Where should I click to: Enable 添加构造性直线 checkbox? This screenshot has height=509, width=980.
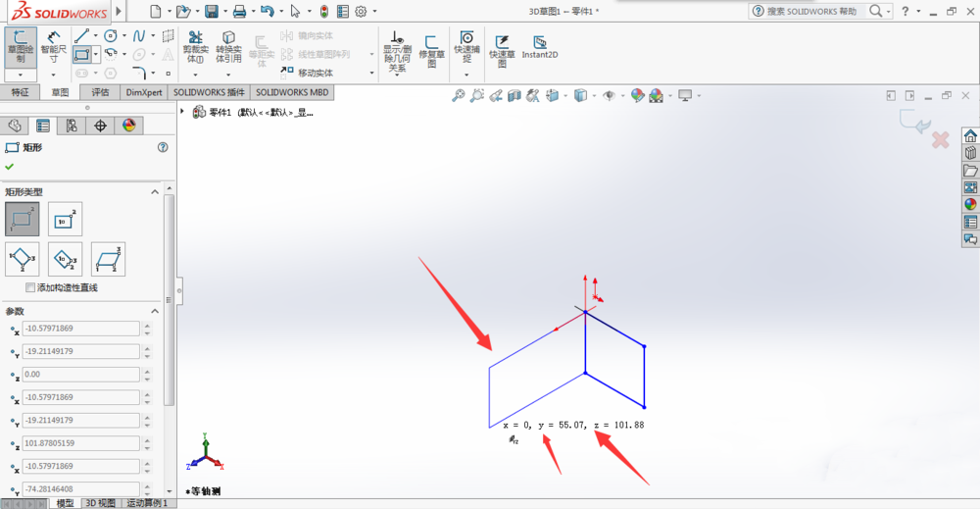[x=30, y=287]
